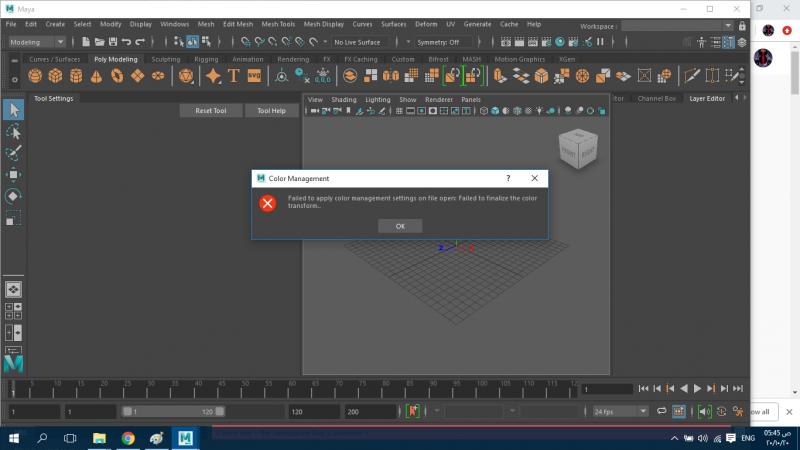Open File Explorer from the taskbar
Viewport: 800px width, 450px height.
(99, 438)
